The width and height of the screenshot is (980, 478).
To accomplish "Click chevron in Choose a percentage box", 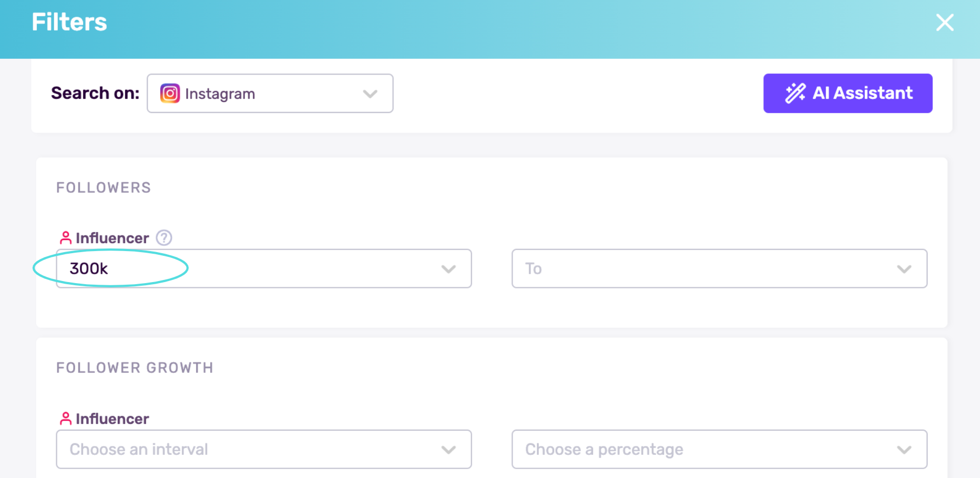I will 904,450.
